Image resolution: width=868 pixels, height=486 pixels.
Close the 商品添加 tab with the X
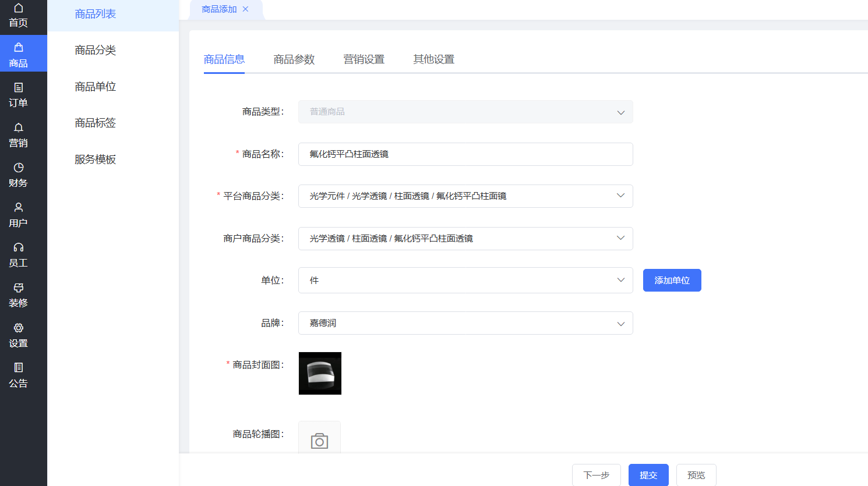(245, 9)
